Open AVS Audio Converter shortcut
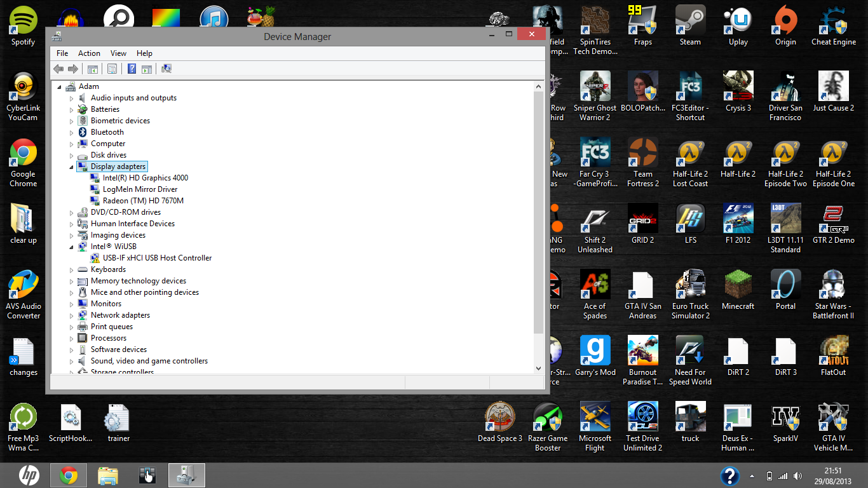This screenshot has height=488, width=868. click(x=24, y=295)
